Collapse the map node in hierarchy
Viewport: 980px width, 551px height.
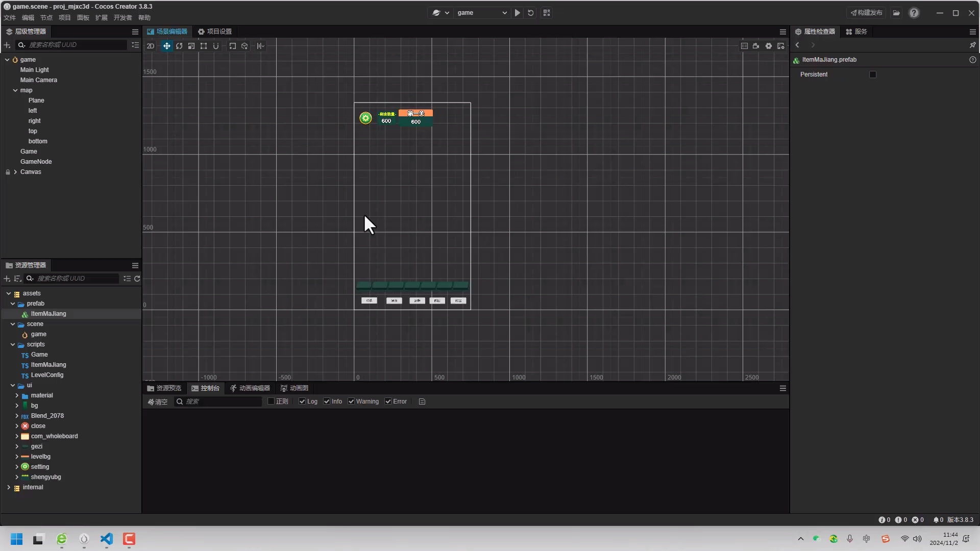14,90
